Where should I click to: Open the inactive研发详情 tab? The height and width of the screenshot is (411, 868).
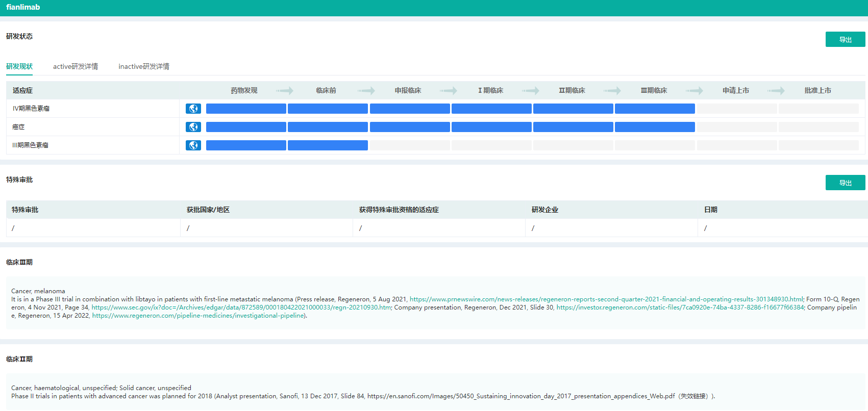coord(144,66)
